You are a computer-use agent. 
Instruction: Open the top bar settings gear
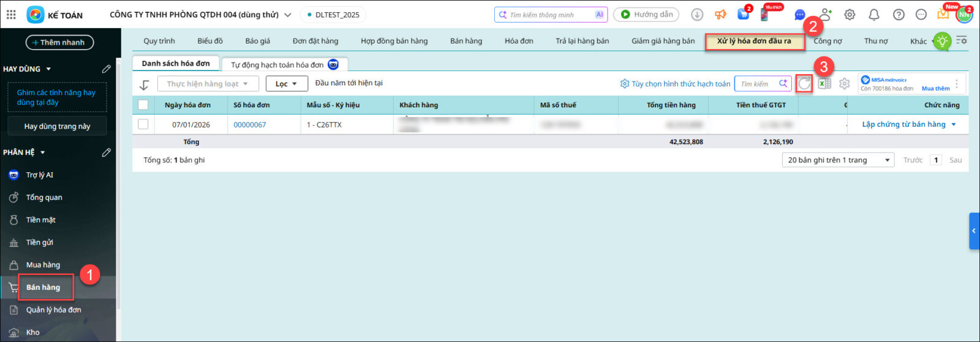coord(850,15)
